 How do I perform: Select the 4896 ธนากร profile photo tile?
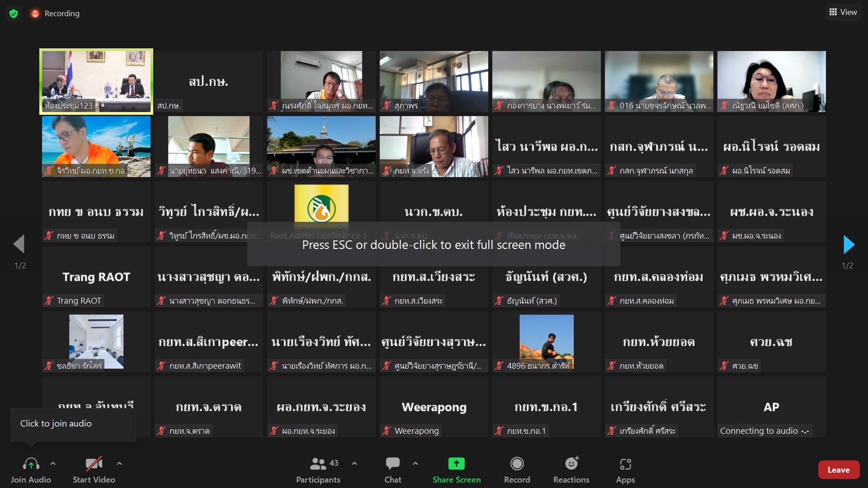(546, 342)
